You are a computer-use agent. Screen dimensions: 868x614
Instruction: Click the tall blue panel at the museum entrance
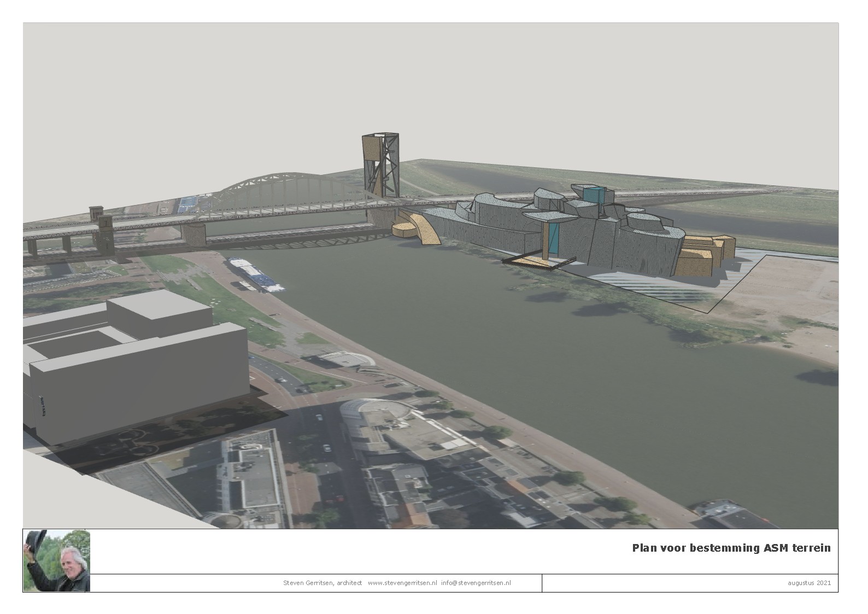pos(553,238)
